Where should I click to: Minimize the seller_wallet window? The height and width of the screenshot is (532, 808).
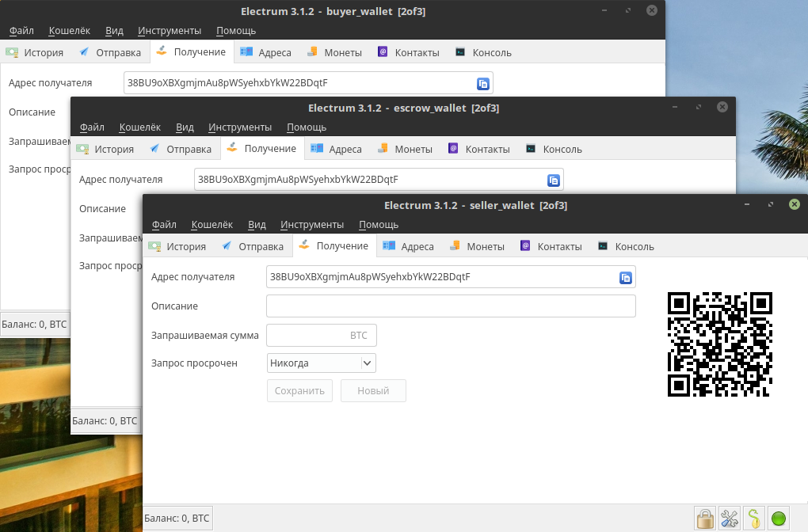(x=747, y=204)
